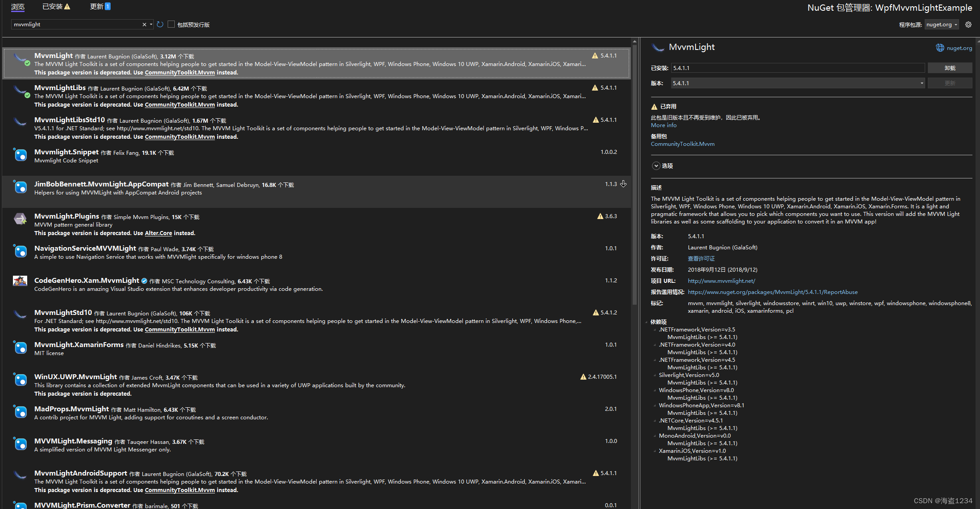This screenshot has width=980, height=509.
Task: Switch to the Installed tab
Action: point(56,7)
